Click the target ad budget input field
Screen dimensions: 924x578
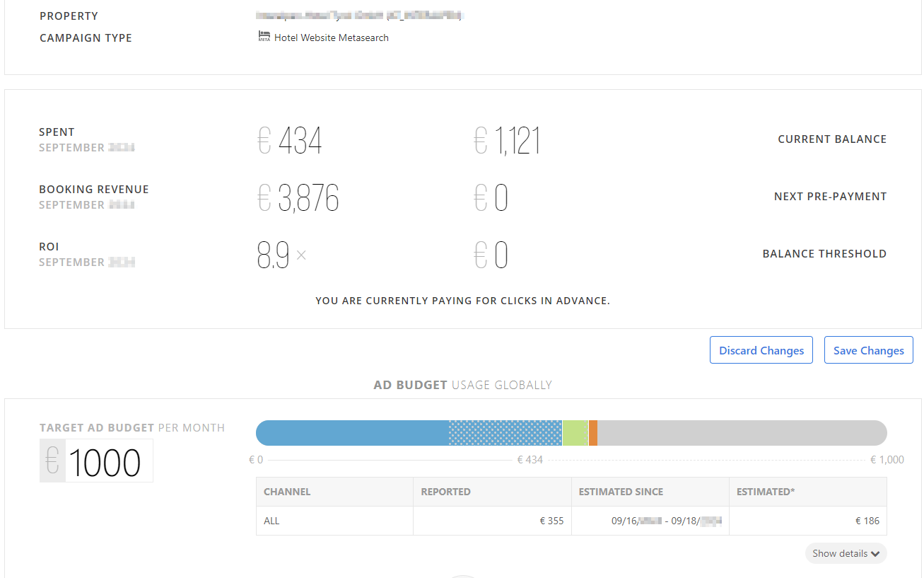click(x=108, y=462)
